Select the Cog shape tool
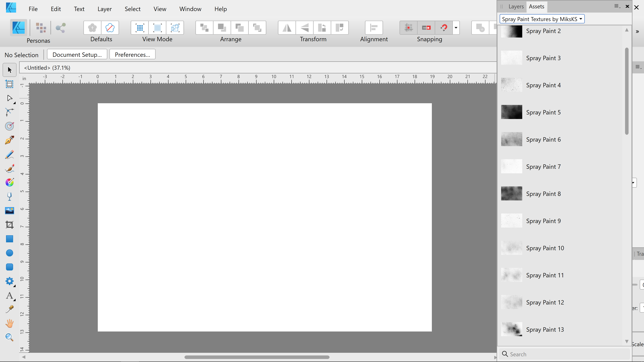 coord(10,281)
